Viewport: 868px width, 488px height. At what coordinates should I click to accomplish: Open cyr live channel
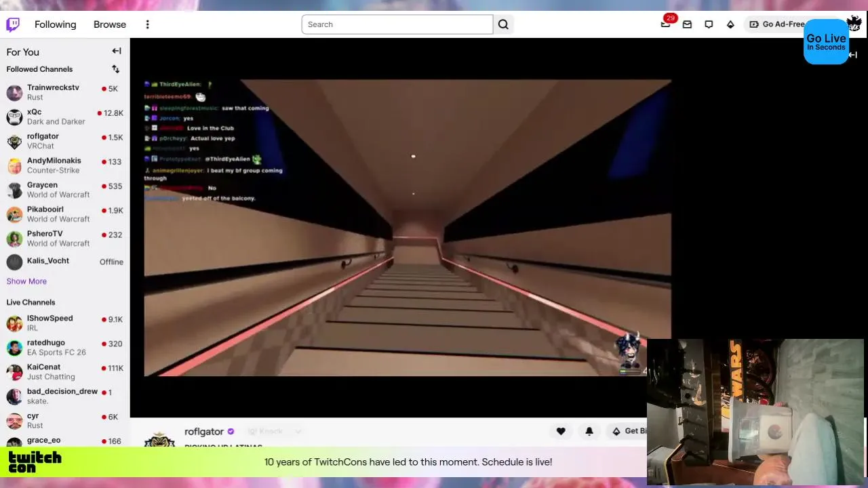point(65,421)
